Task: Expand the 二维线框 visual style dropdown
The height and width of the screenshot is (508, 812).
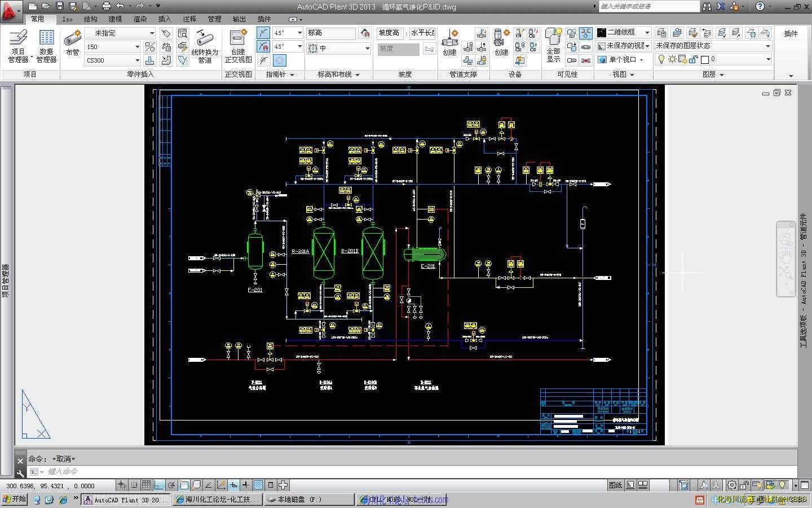Action: click(647, 33)
